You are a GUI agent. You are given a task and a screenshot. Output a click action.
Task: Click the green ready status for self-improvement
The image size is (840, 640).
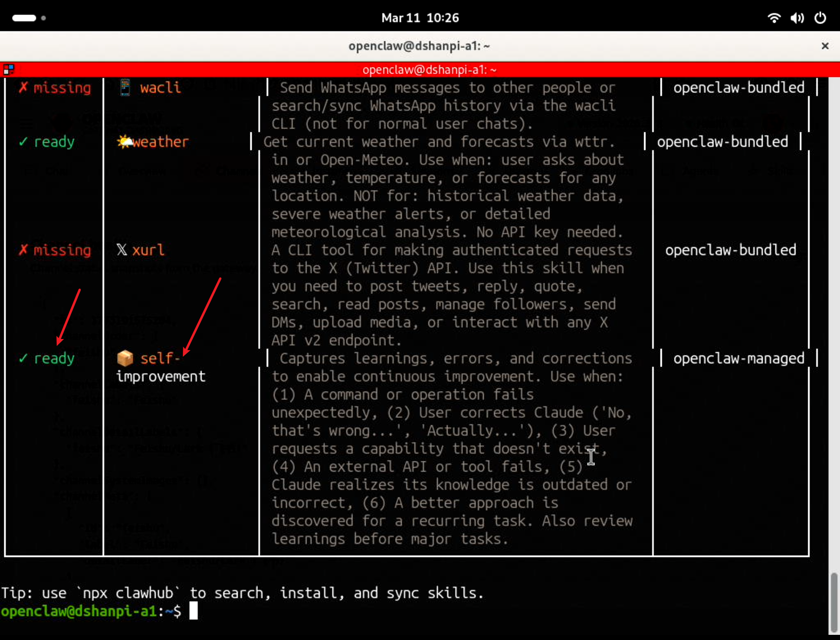pos(54,358)
